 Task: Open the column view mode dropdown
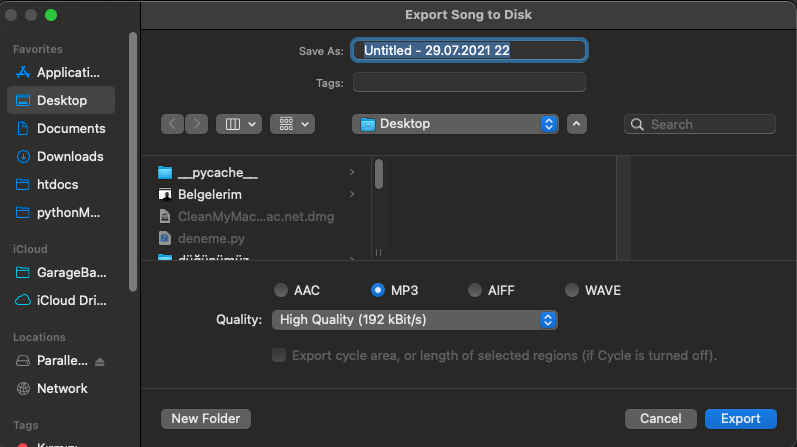point(239,124)
